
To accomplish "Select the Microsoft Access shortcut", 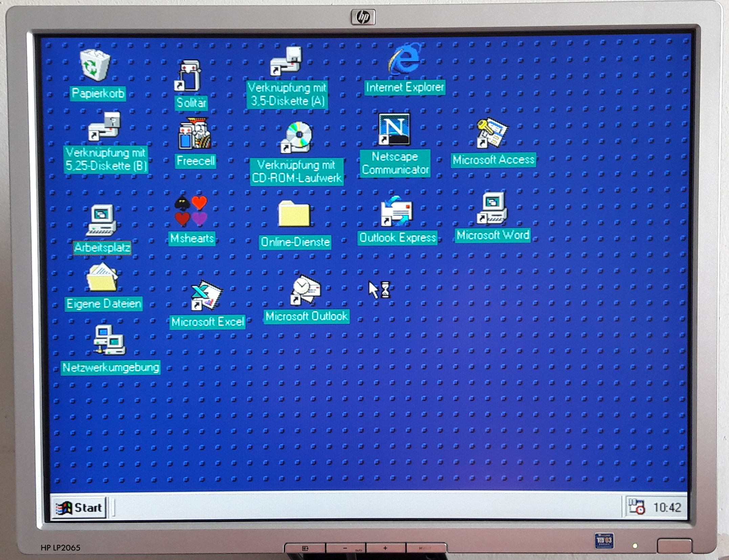I will [492, 133].
